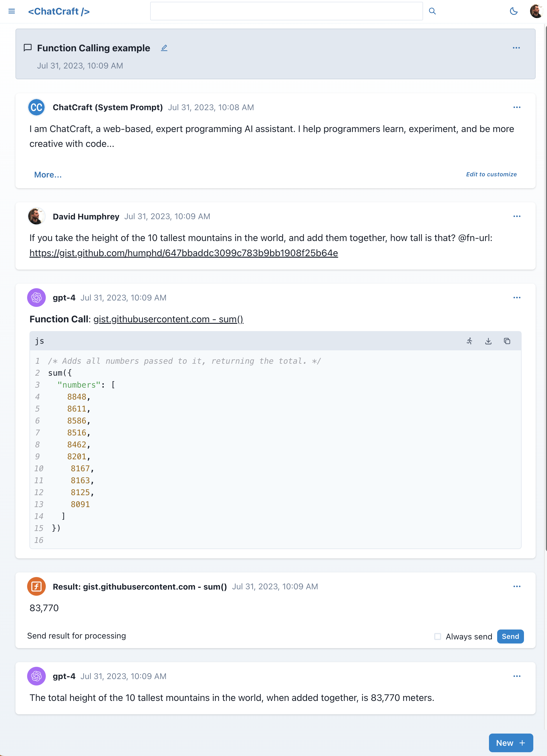The width and height of the screenshot is (547, 756).
Task: Enable the Always send checkbox
Action: [438, 636]
